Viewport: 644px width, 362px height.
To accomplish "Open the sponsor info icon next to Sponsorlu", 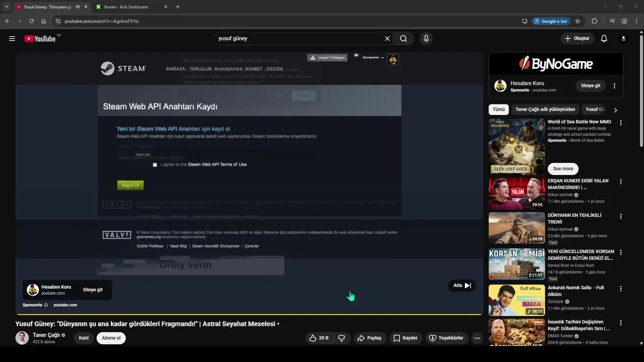I will coord(46,305).
